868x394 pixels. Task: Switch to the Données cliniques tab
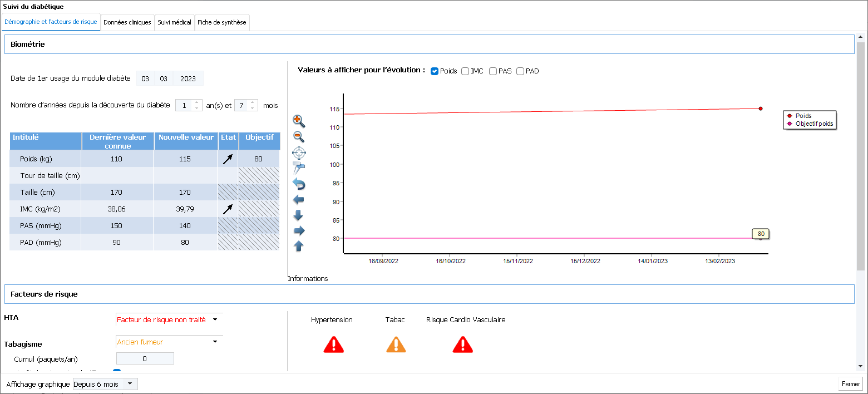point(127,22)
